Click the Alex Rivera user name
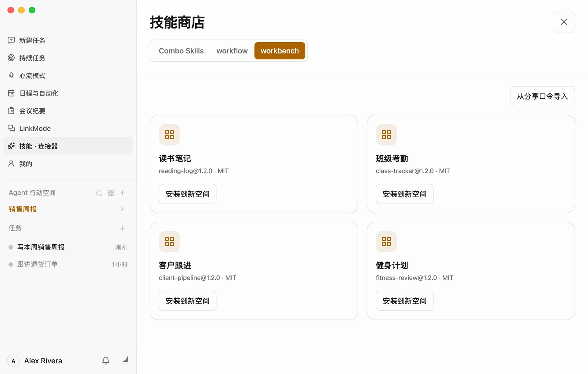The height and width of the screenshot is (374, 588). tap(43, 361)
